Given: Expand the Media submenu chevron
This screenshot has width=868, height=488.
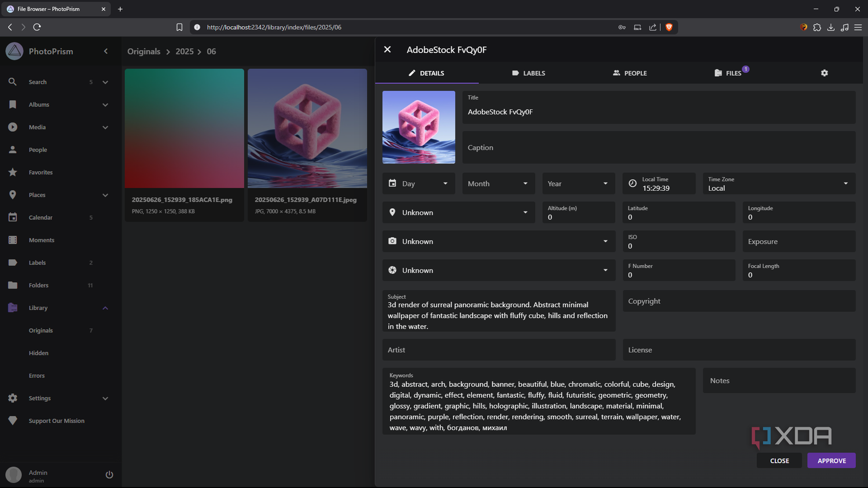Looking at the screenshot, I should 105,127.
